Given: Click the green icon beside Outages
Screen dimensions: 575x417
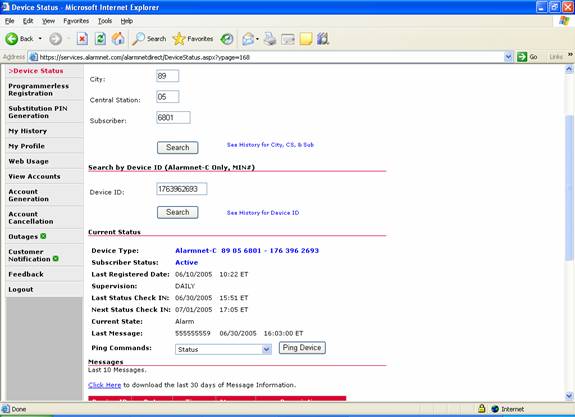Looking at the screenshot, I should click(43, 236).
